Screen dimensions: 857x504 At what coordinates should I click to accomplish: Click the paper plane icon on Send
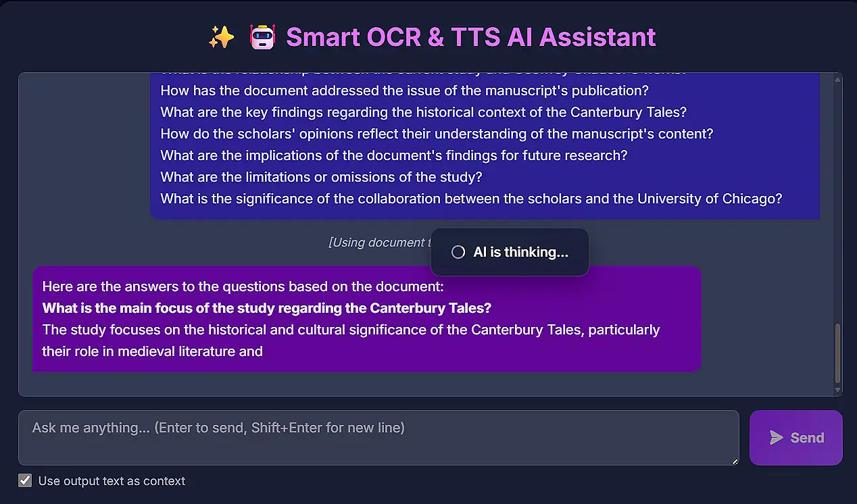point(777,438)
